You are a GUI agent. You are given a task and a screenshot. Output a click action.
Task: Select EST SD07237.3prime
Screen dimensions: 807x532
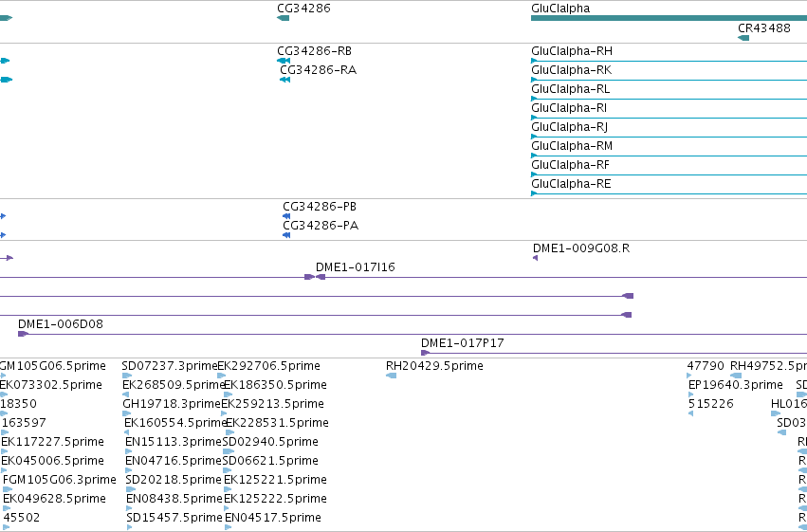pos(170,366)
